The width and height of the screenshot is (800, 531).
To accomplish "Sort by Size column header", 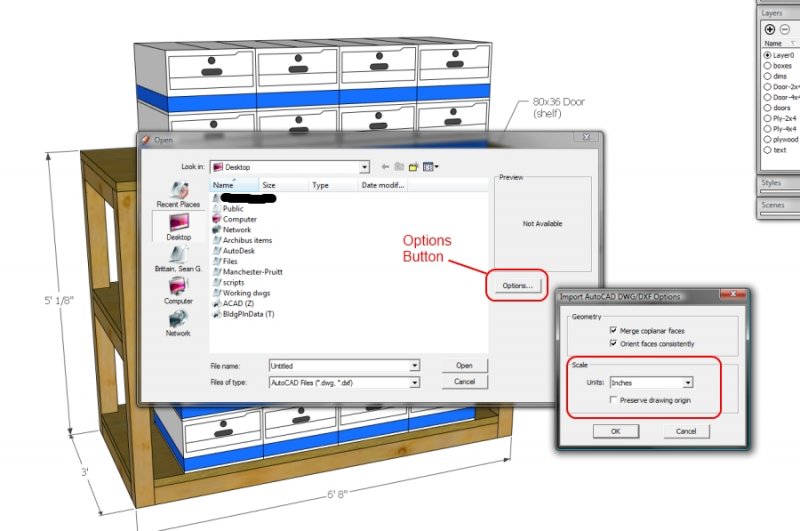I will [284, 185].
